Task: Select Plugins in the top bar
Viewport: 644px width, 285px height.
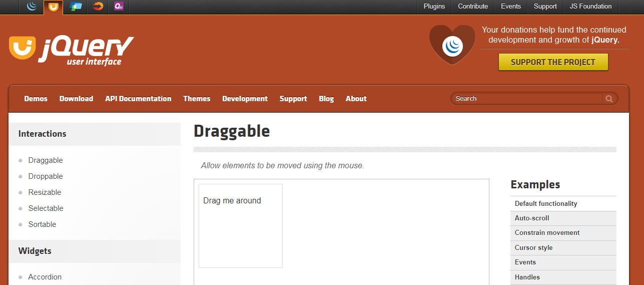Action: 434,7
